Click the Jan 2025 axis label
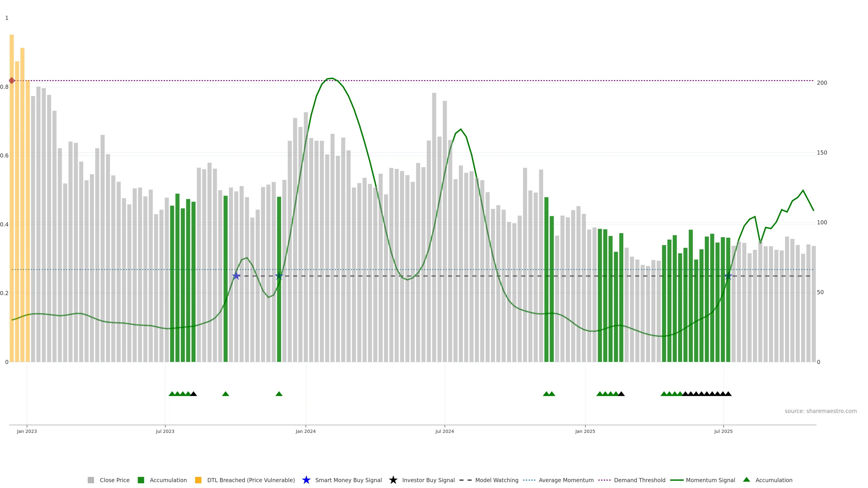This screenshot has height=488, width=868. coord(585,432)
